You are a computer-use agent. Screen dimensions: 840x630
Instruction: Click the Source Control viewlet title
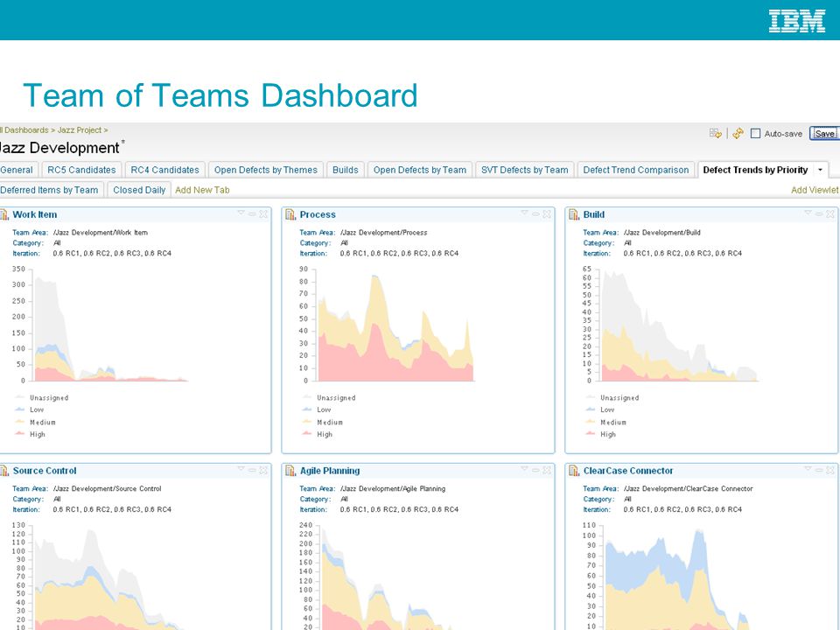(45, 471)
